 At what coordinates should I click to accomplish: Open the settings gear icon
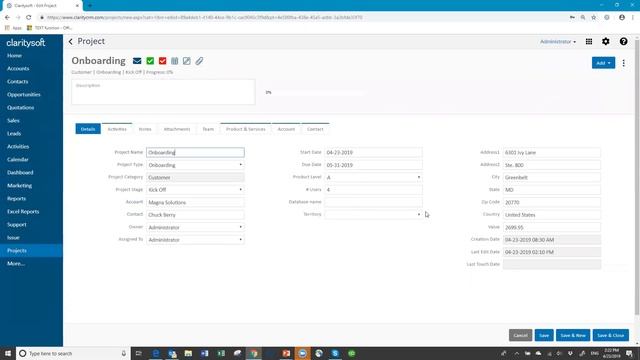pos(606,41)
